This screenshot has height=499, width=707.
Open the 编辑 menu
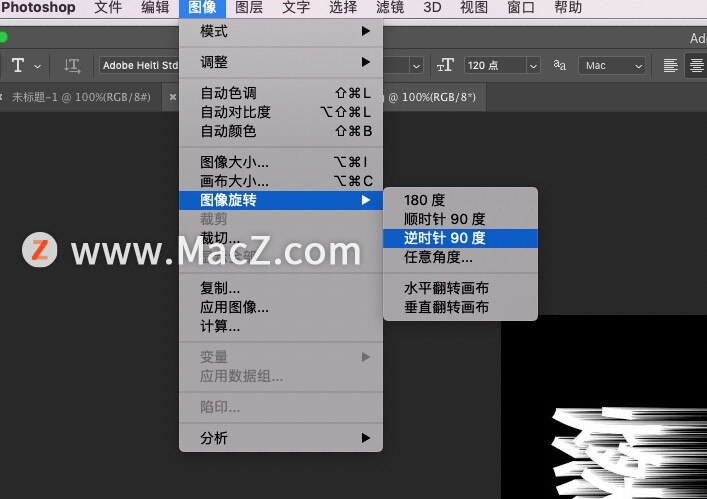[155, 7]
